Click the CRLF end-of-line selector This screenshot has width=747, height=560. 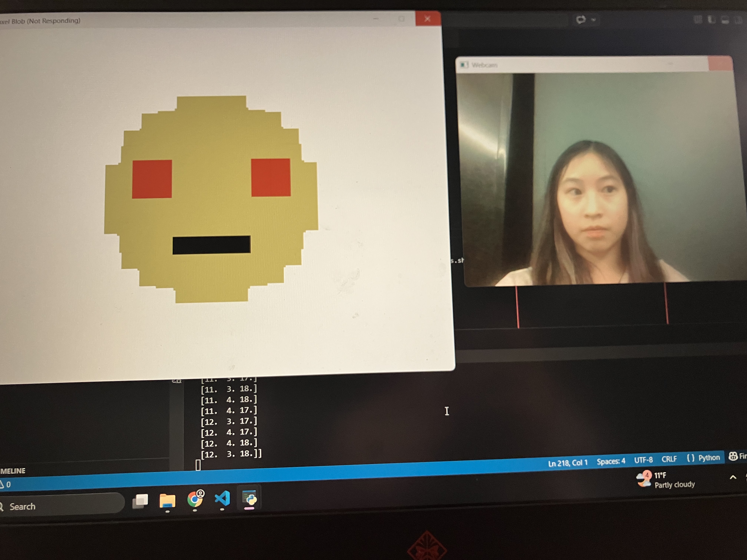coord(669,459)
